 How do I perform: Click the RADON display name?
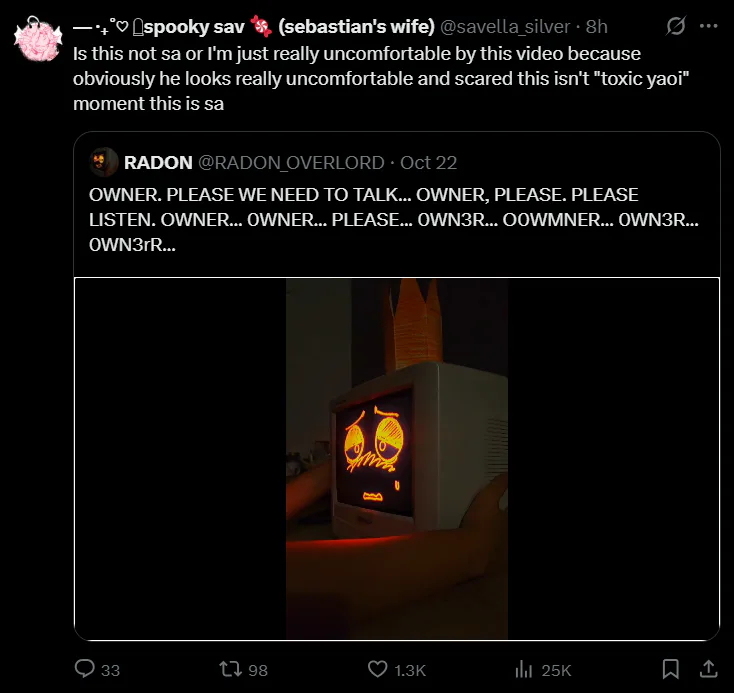[158, 162]
